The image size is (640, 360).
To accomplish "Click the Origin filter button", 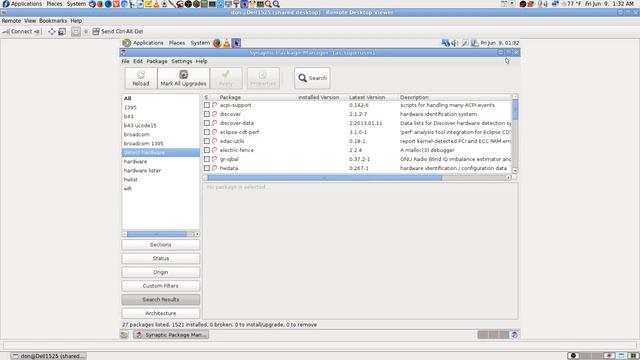I will click(160, 272).
